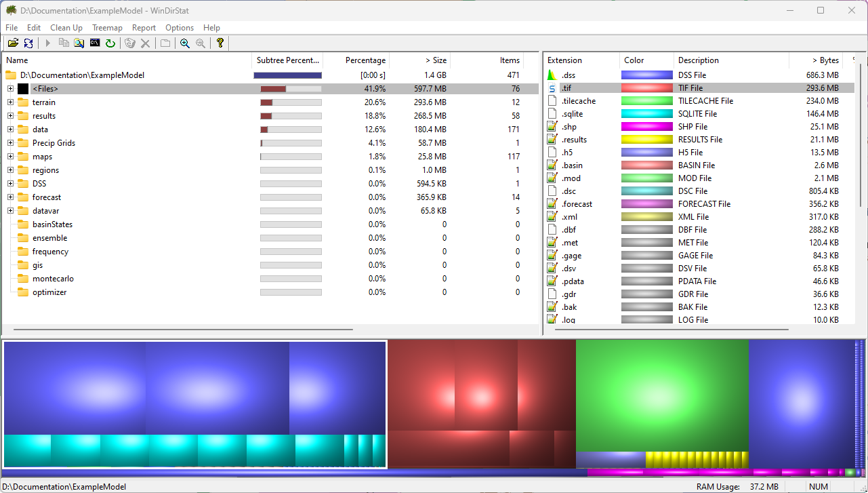Click the Open folder toolbar icon
The width and height of the screenshot is (868, 493).
13,43
